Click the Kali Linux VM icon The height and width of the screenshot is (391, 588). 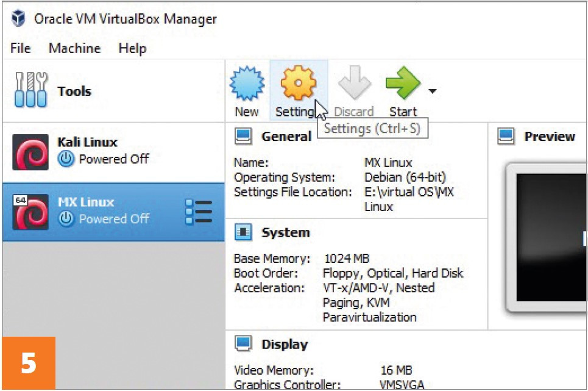coord(30,152)
